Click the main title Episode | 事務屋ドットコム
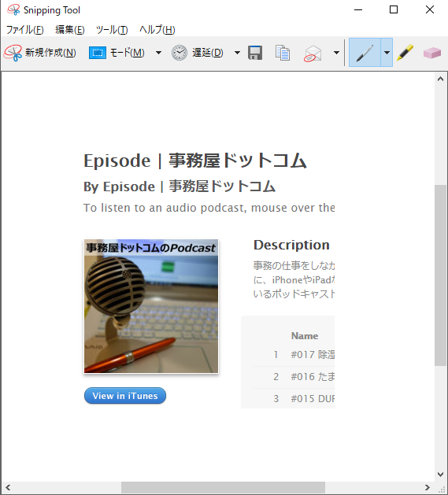The height and width of the screenshot is (495, 448). point(195,161)
